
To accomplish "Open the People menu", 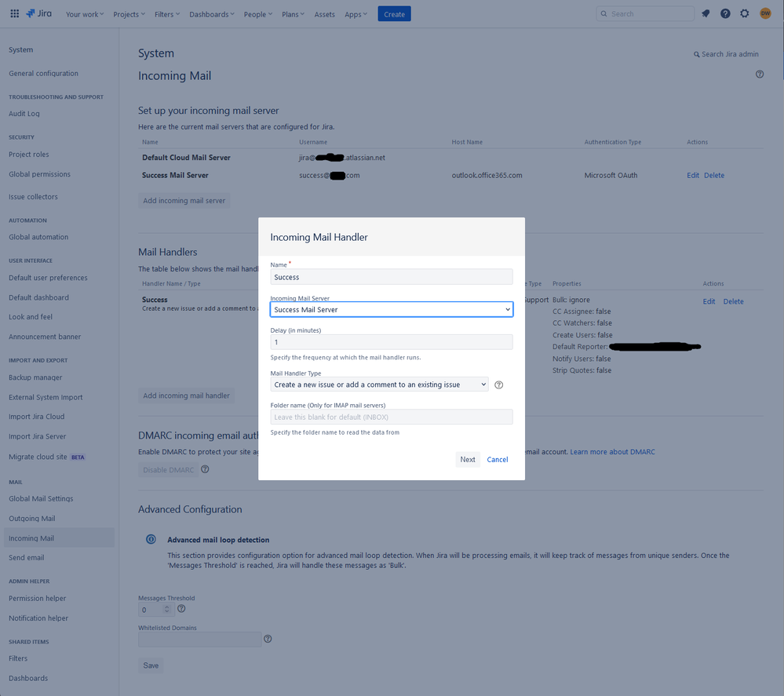I will point(258,14).
